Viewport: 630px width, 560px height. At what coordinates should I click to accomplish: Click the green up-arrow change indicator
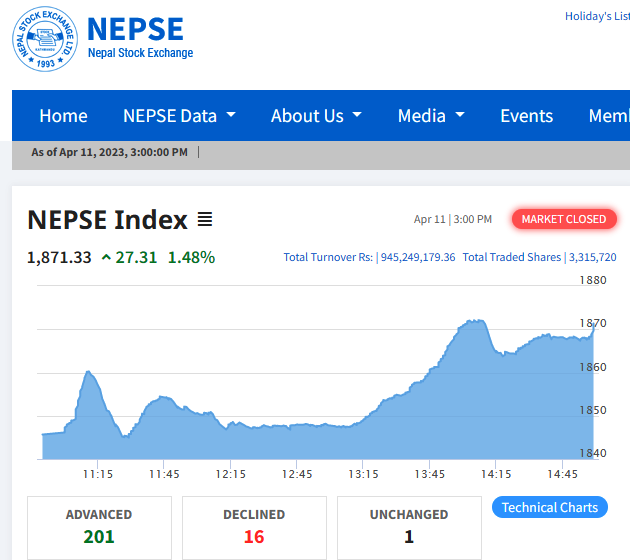106,257
